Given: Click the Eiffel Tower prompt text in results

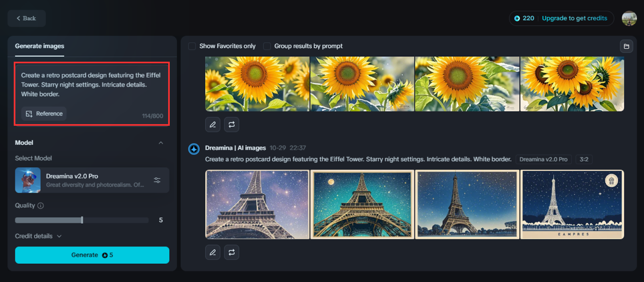Looking at the screenshot, I should 358,159.
